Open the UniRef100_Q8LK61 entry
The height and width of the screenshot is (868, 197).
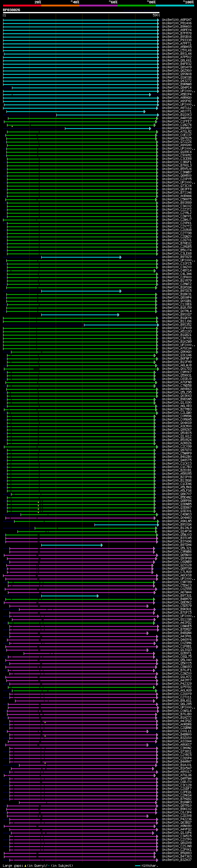[176, 61]
